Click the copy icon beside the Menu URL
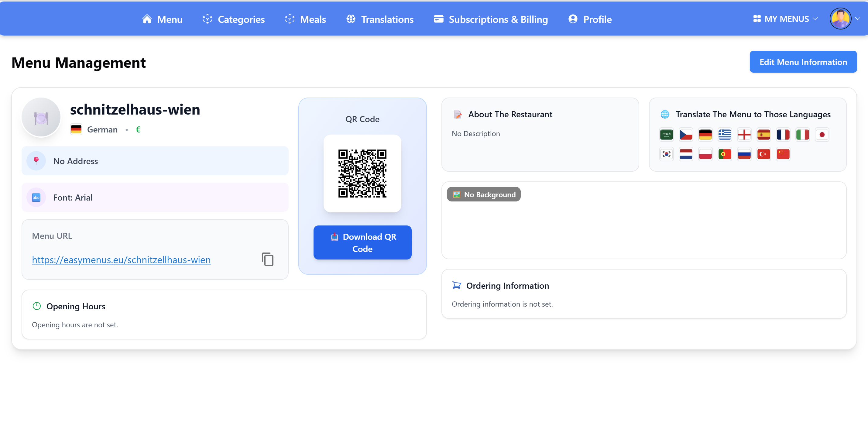 tap(267, 260)
